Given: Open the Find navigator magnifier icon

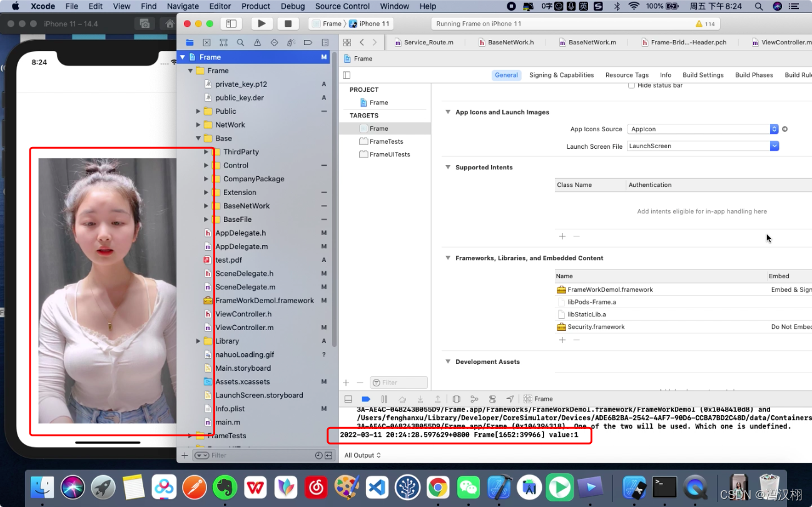Looking at the screenshot, I should pos(240,43).
